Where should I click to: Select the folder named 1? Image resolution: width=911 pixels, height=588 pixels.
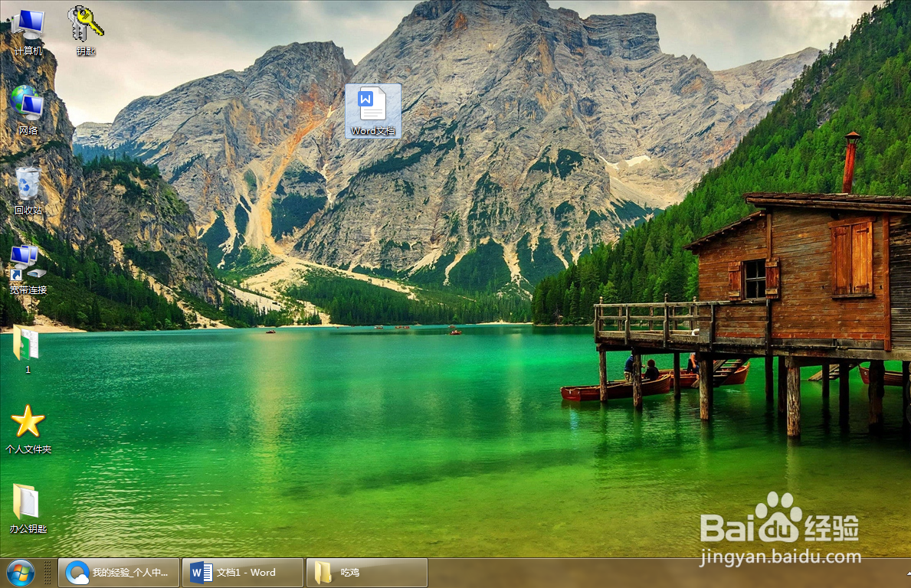click(27, 349)
